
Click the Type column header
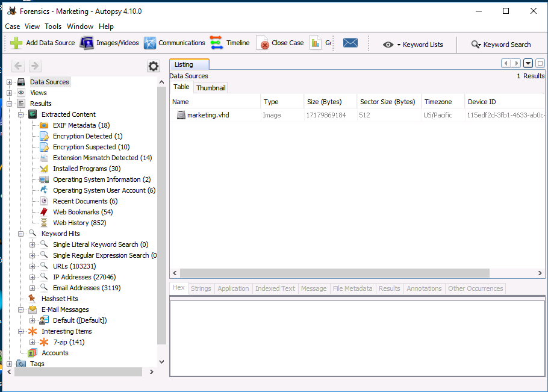pos(282,102)
